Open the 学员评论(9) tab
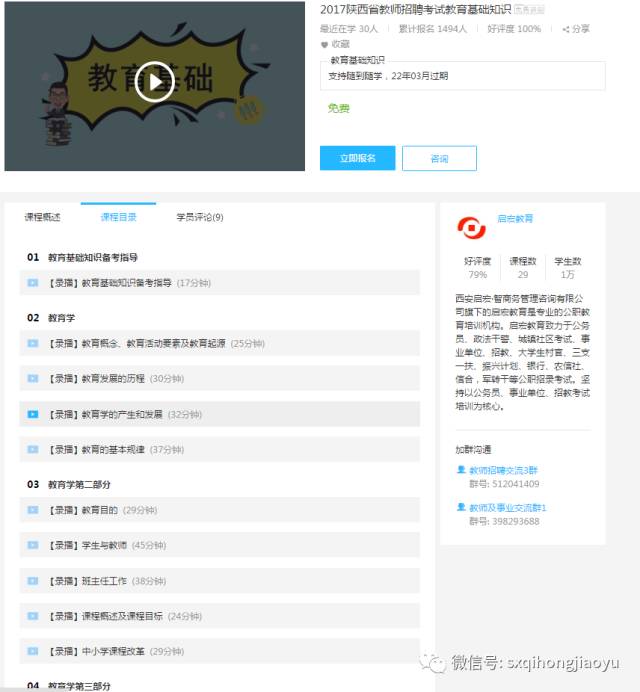This screenshot has width=640, height=692. tap(200, 217)
